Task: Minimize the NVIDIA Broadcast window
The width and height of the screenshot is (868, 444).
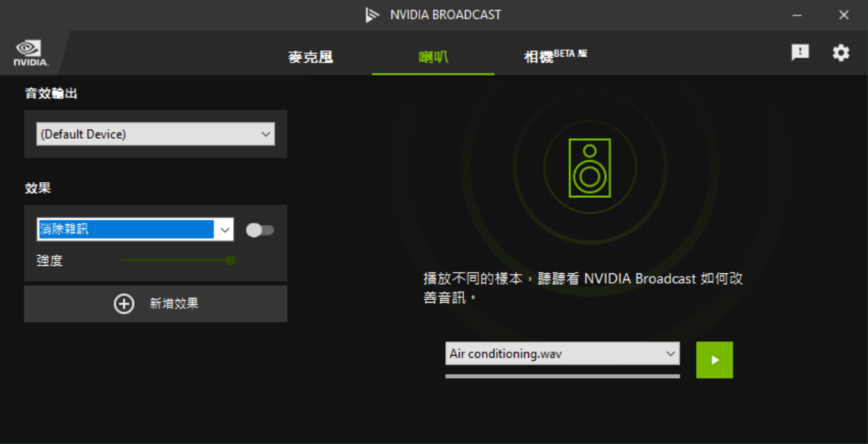Action: pos(797,15)
